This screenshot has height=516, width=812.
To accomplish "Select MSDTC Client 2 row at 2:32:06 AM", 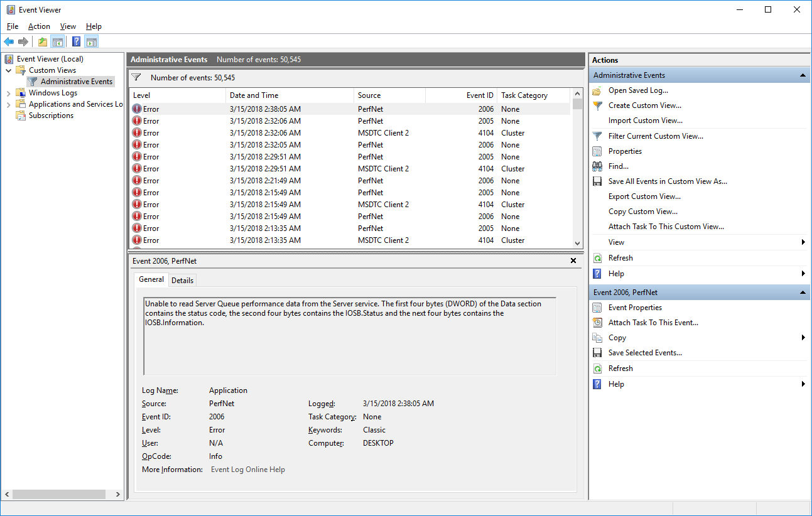I will click(x=350, y=133).
